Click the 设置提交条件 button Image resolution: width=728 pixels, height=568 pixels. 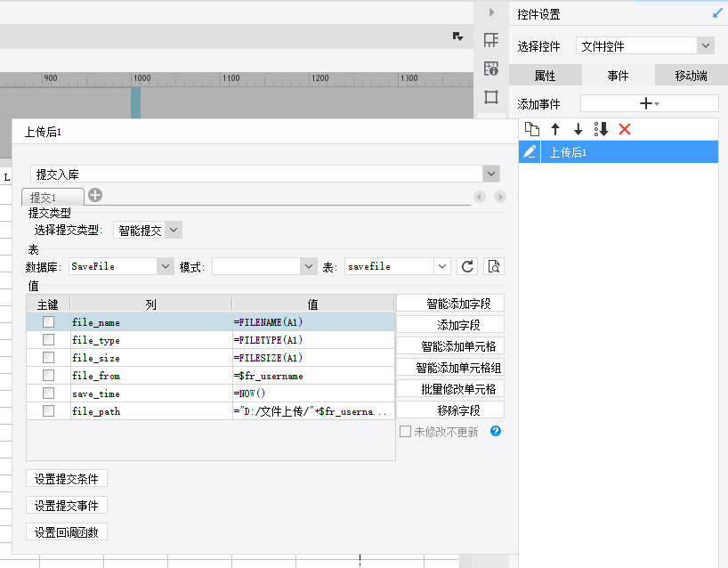click(x=67, y=479)
